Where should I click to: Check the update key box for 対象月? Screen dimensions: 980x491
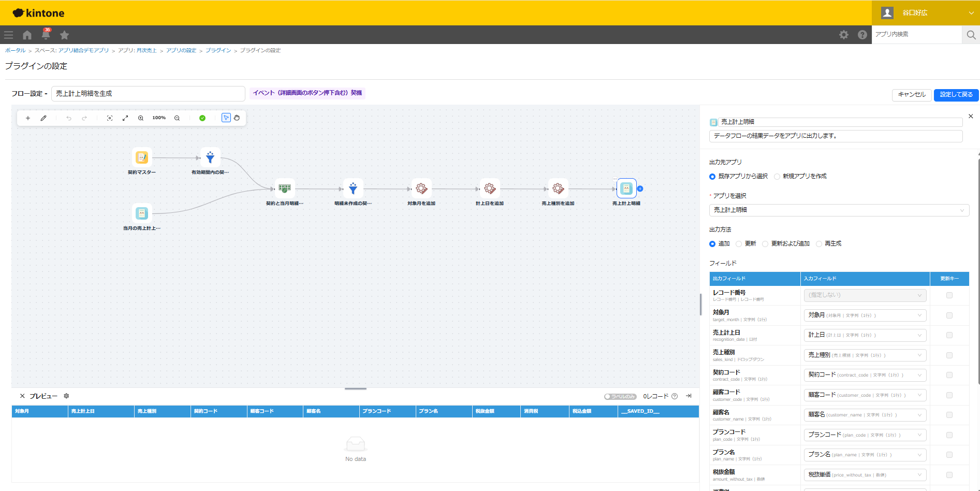[949, 315]
